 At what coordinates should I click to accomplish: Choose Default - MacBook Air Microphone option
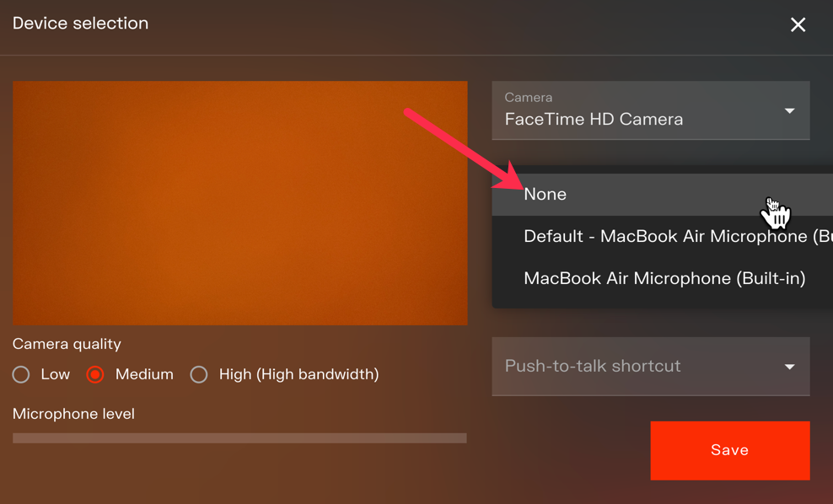click(x=663, y=236)
